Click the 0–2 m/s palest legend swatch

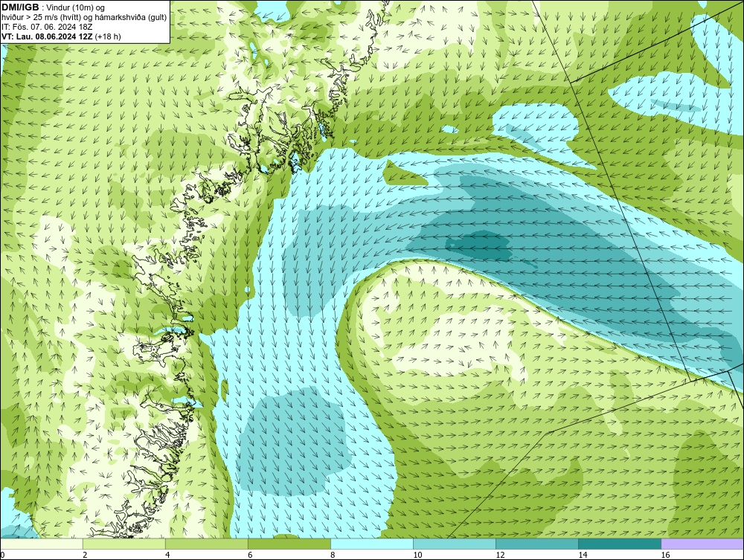pyautogui.click(x=42, y=544)
